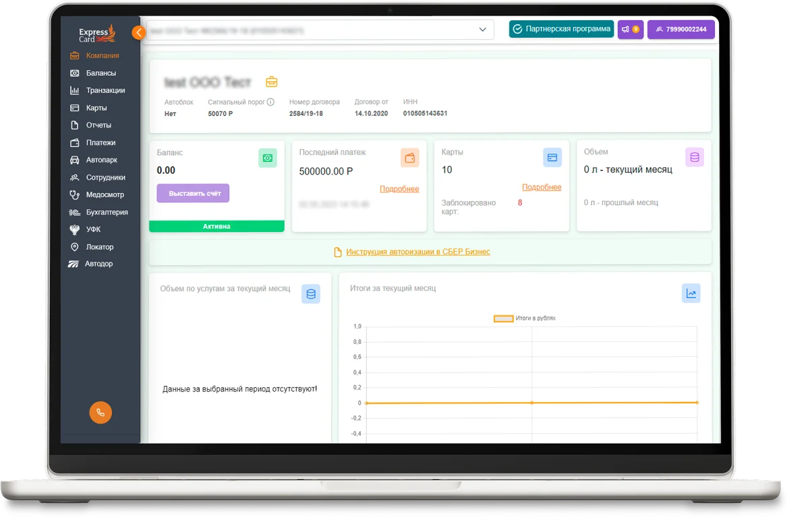Click Выставить счёт button

pyautogui.click(x=193, y=193)
